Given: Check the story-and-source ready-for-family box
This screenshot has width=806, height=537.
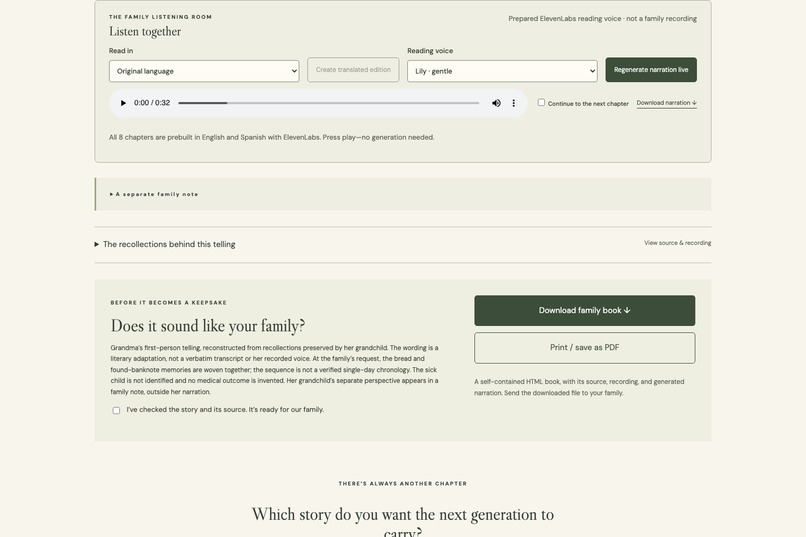Looking at the screenshot, I should pos(116,410).
